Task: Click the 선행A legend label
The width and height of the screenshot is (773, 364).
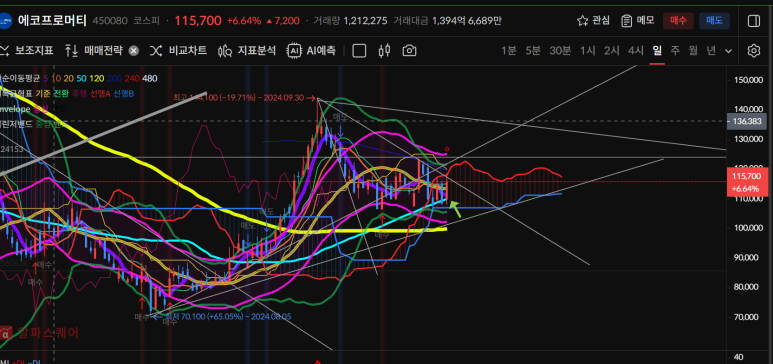Action: (x=101, y=93)
